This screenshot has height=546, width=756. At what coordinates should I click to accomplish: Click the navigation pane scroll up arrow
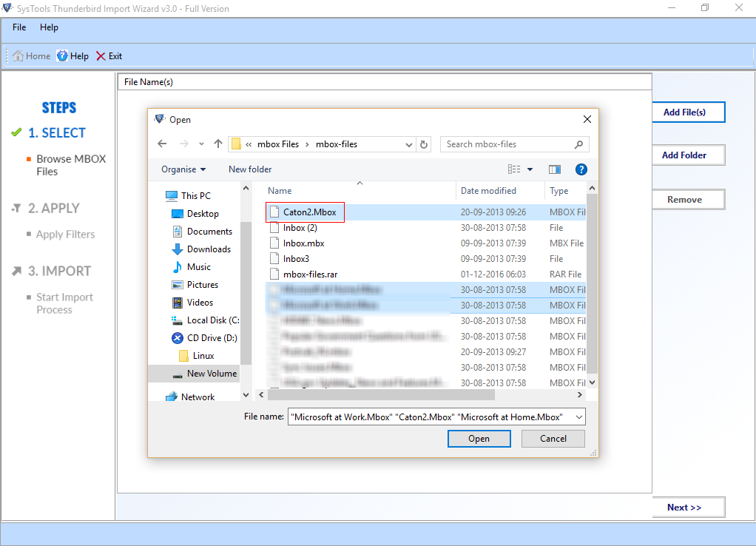(x=246, y=188)
